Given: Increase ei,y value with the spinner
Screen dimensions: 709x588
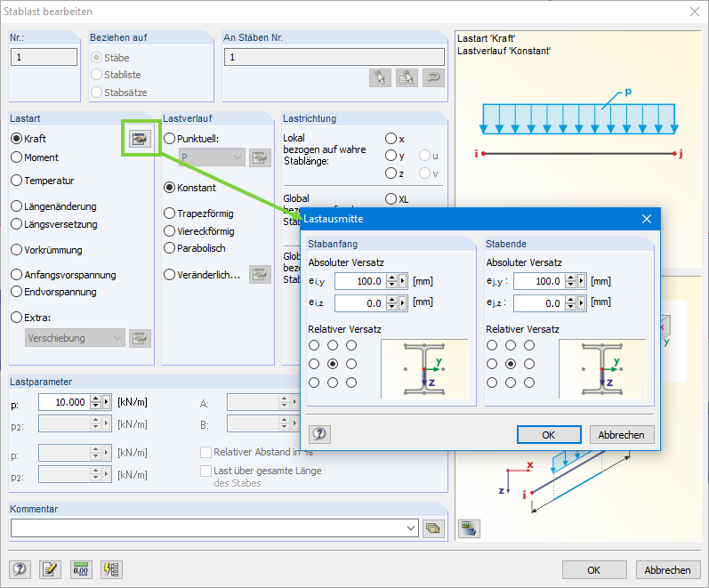Looking at the screenshot, I should (392, 278).
